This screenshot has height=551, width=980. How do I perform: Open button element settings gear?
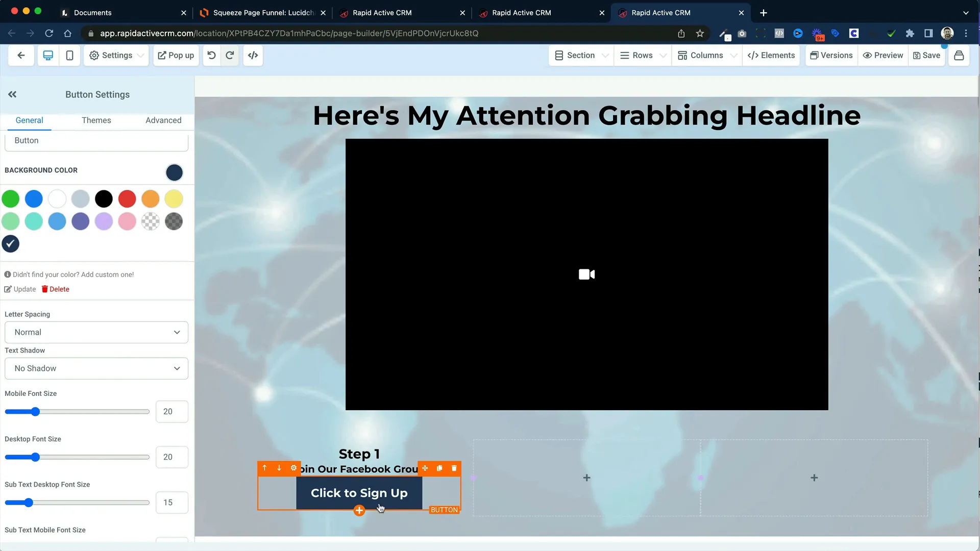293,468
